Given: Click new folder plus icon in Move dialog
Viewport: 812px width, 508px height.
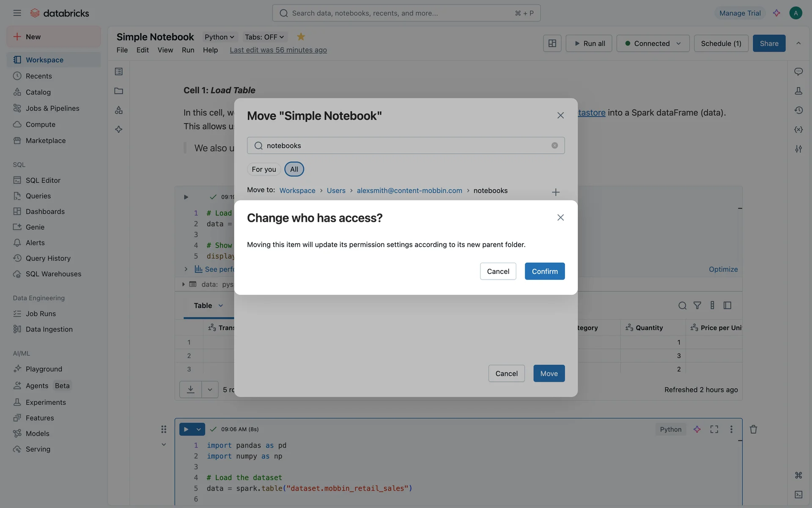Looking at the screenshot, I should click(556, 192).
